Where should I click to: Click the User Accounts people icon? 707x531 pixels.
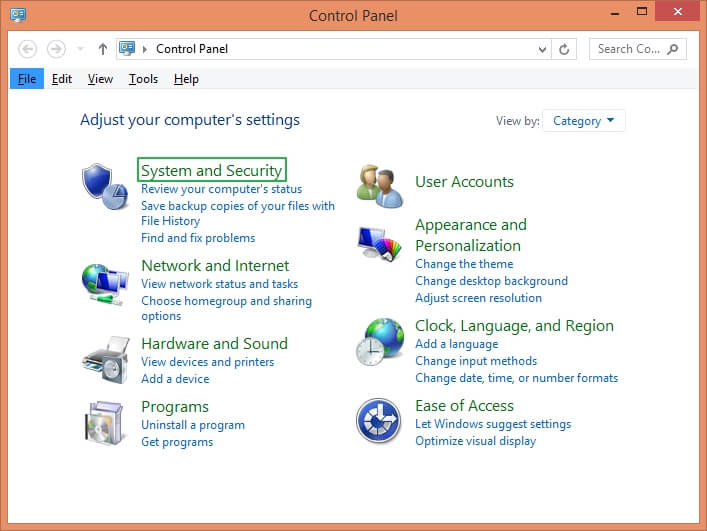(379, 186)
